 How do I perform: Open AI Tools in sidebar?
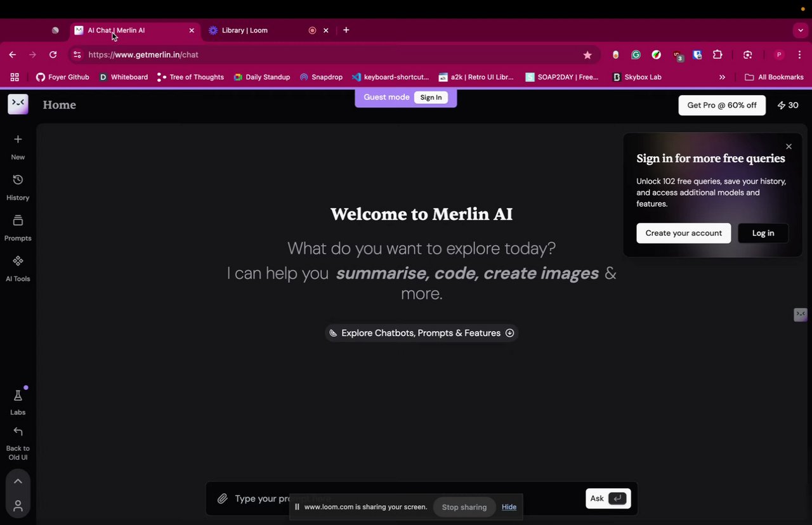pos(18,269)
